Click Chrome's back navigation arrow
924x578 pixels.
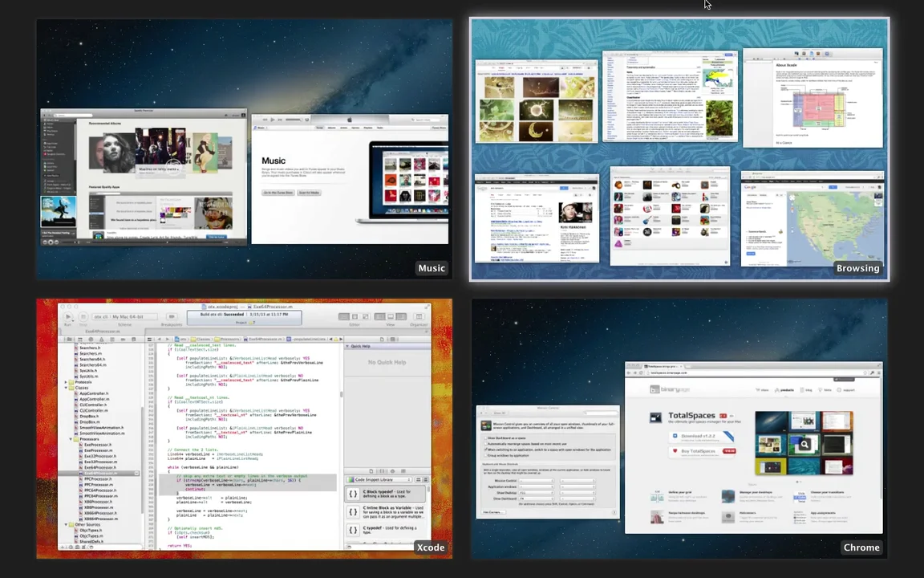point(629,372)
